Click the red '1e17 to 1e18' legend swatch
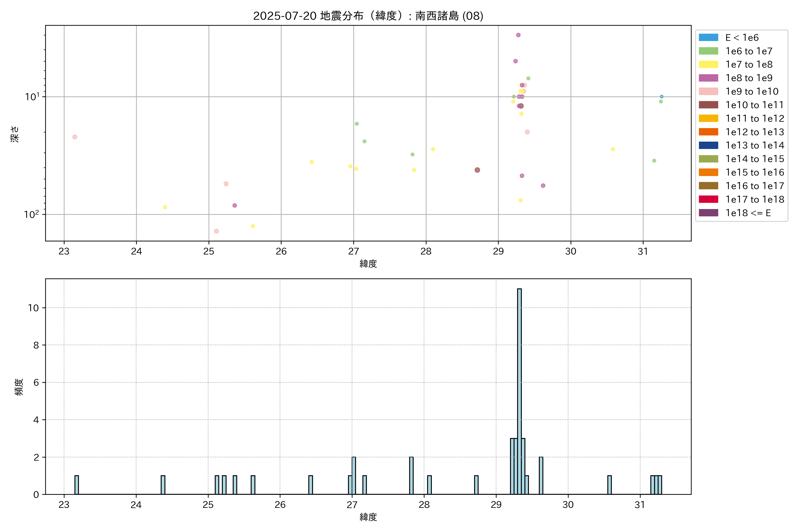798x532 pixels. coord(708,199)
